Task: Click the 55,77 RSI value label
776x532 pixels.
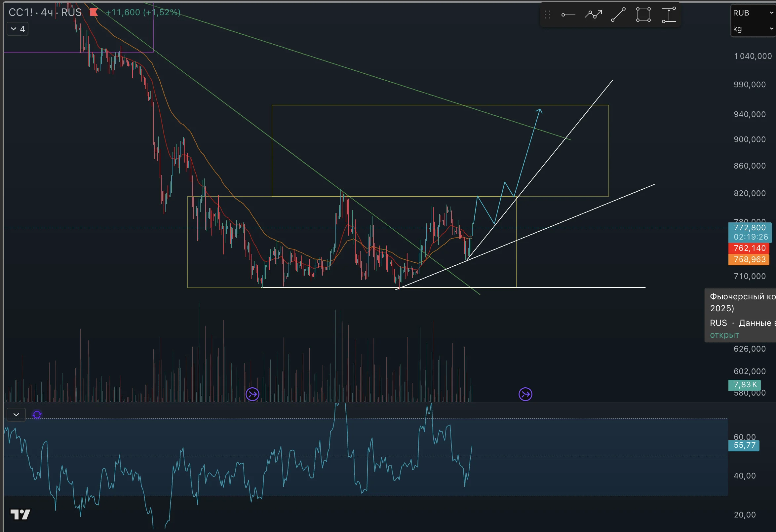Action: pos(744,445)
